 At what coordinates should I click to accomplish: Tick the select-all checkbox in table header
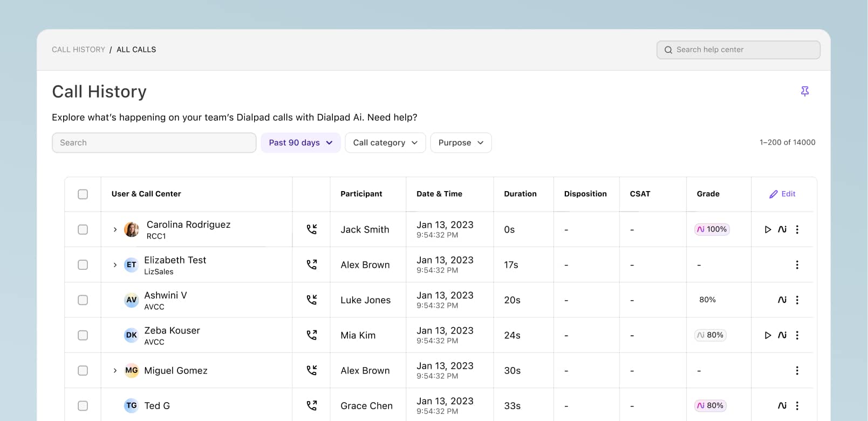click(83, 194)
